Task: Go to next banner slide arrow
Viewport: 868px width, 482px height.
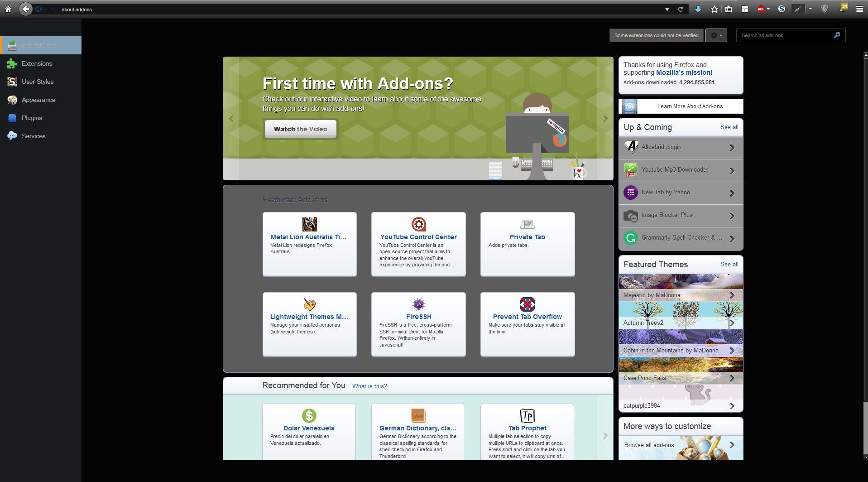Action: pyautogui.click(x=605, y=119)
